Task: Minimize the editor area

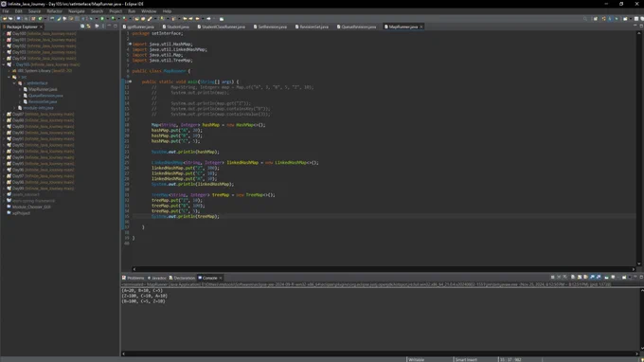Action: pyautogui.click(x=635, y=26)
